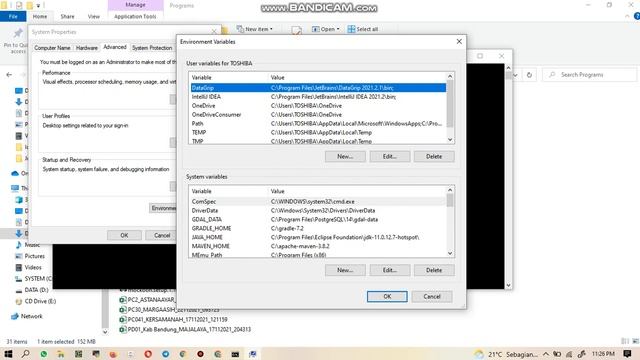Select the OneDriveConsumer variable row
Viewport: 640px width, 360px height.
(318, 115)
